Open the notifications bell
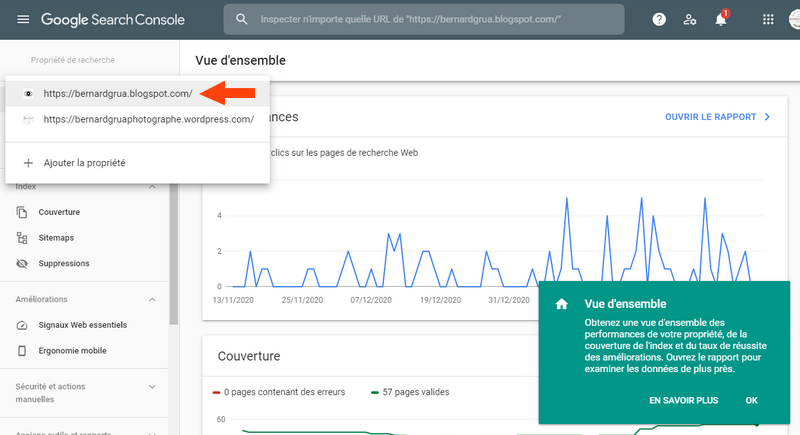This screenshot has height=435, width=800. coord(720,19)
